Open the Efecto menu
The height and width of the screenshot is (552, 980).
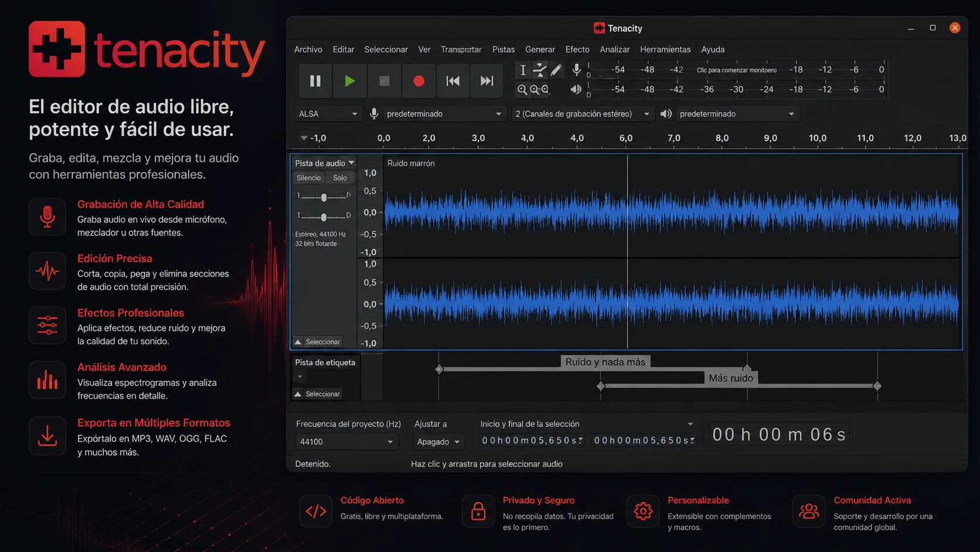pyautogui.click(x=577, y=49)
